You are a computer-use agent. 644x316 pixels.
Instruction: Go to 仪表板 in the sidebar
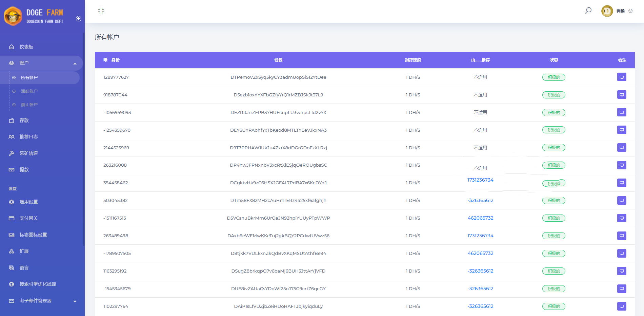26,47
